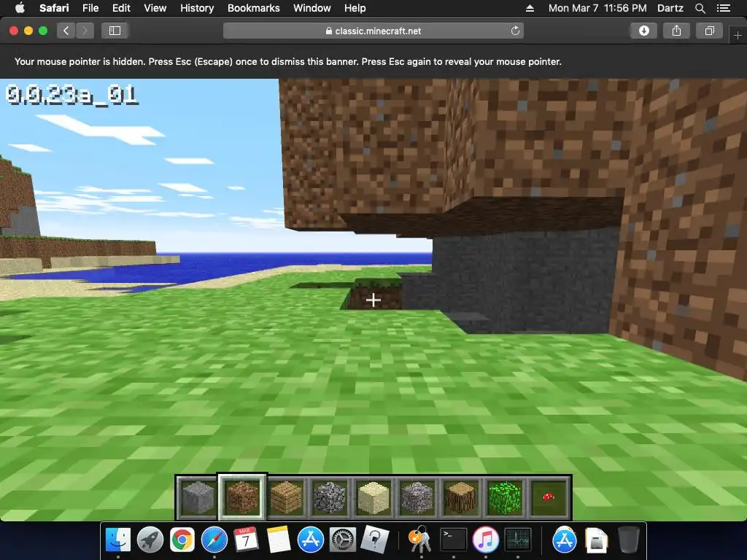The image size is (747, 560).
Task: Show all Safari tabs overview
Action: click(709, 31)
